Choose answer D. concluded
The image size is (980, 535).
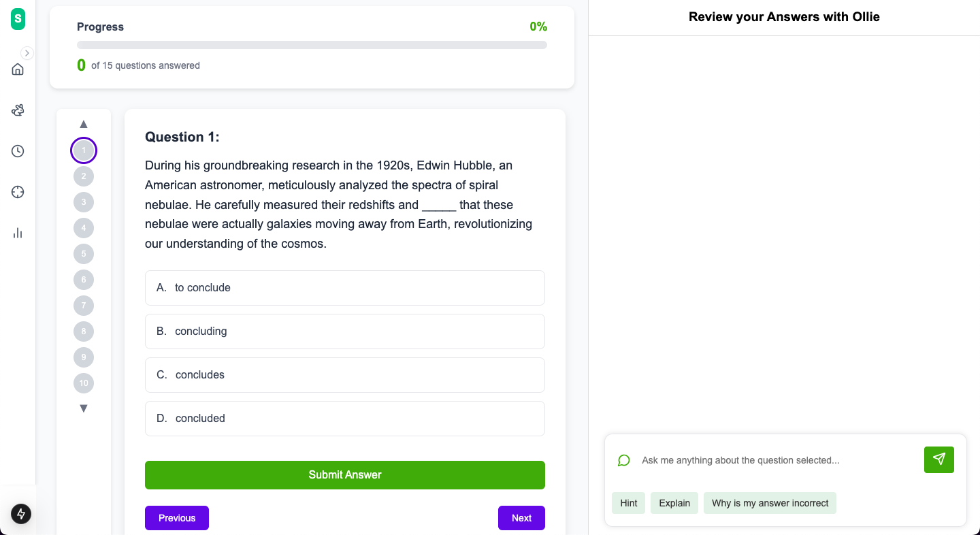(x=345, y=419)
